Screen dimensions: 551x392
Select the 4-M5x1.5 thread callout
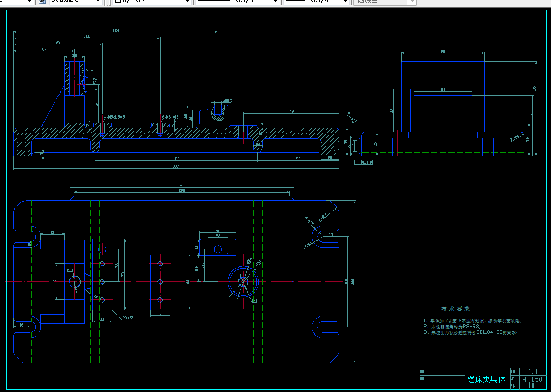pos(115,117)
